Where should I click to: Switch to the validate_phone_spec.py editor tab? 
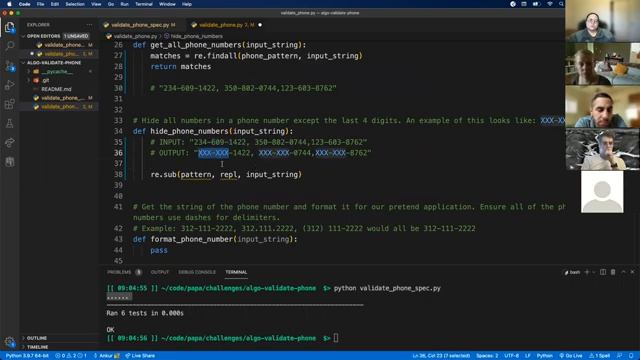pyautogui.click(x=140, y=25)
